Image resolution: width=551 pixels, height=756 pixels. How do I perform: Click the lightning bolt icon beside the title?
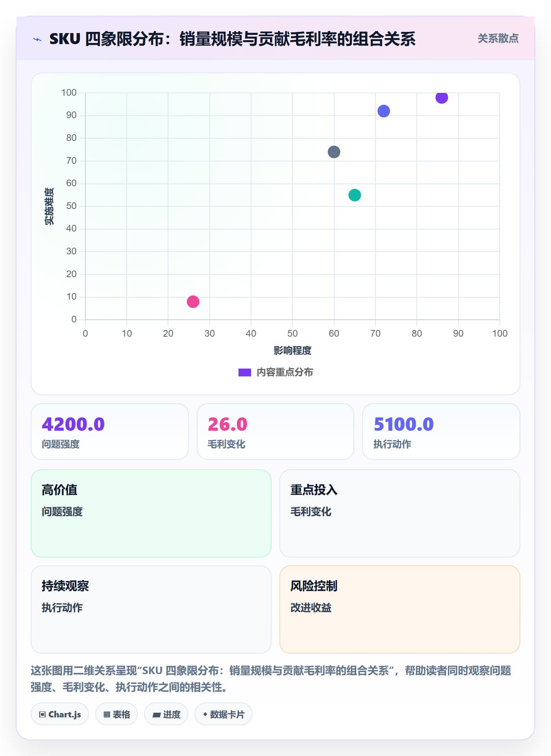point(37,39)
